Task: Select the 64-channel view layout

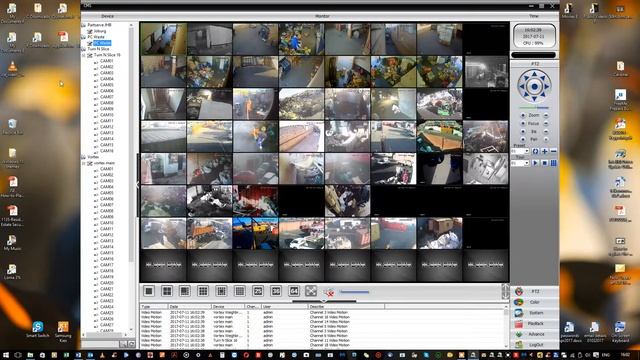Action: coord(294,291)
